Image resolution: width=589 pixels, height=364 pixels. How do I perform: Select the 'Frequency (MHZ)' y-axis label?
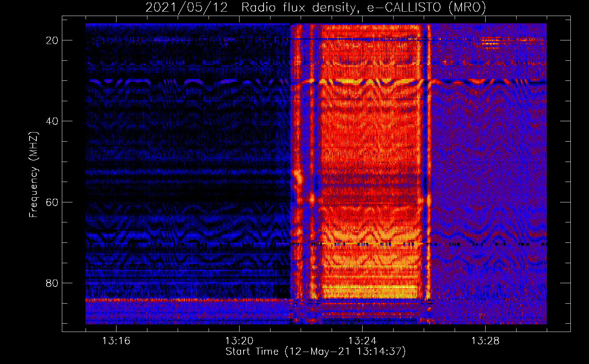point(33,175)
